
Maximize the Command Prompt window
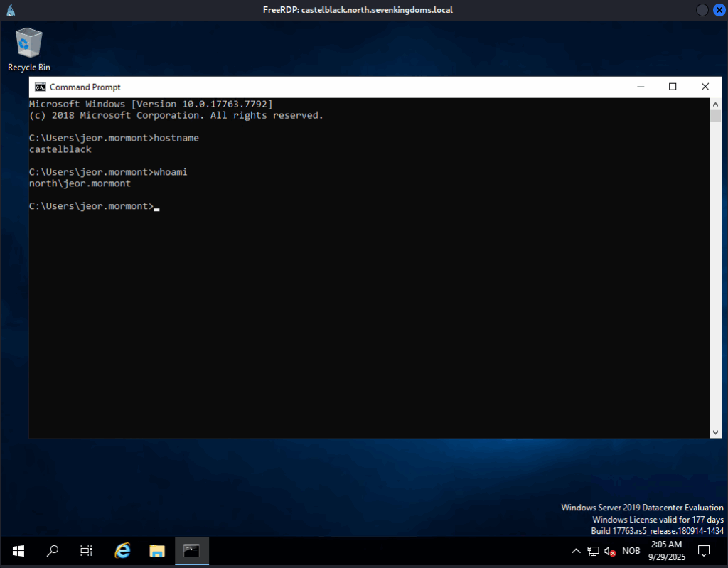[x=673, y=87]
